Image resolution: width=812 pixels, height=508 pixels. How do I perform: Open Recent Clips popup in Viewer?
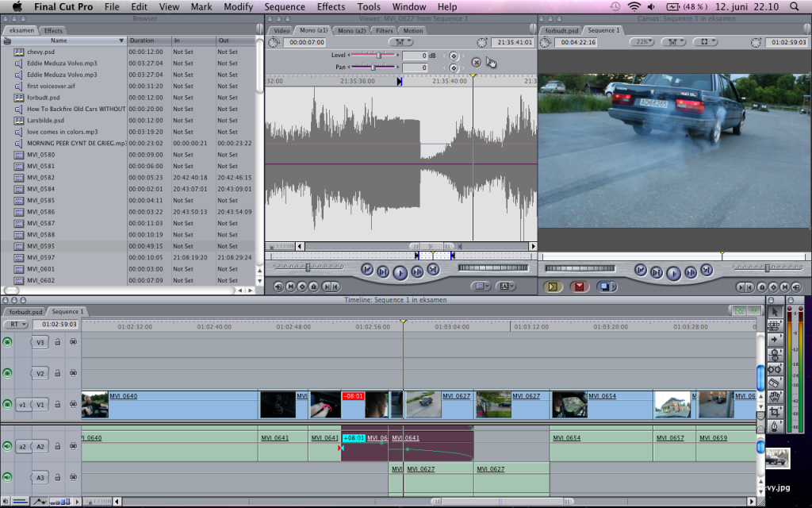pyautogui.click(x=481, y=286)
